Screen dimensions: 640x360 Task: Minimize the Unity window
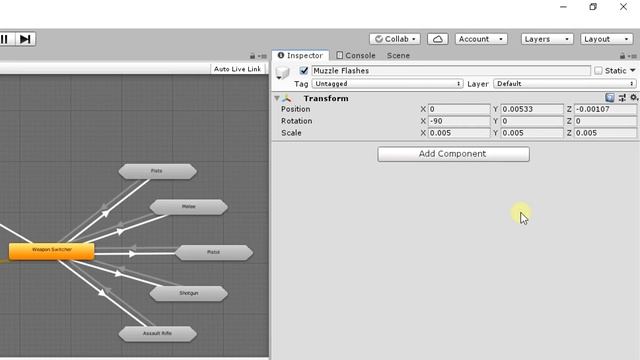[x=563, y=7]
